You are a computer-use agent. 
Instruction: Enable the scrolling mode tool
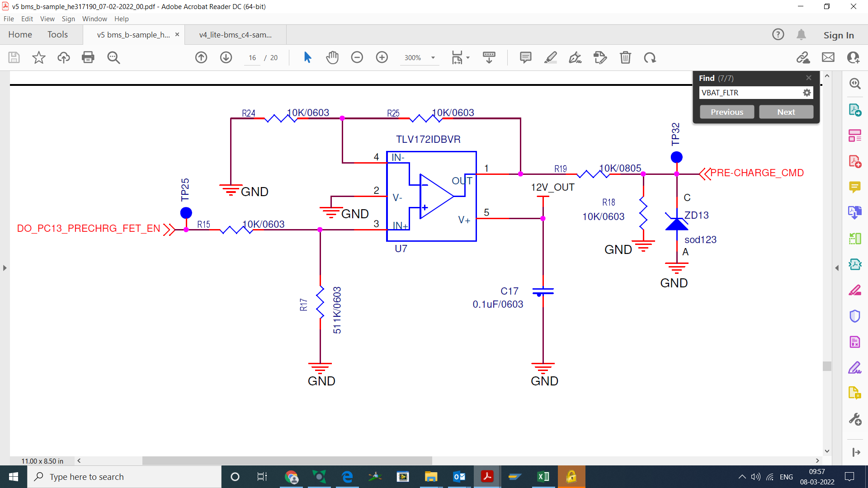(489, 57)
